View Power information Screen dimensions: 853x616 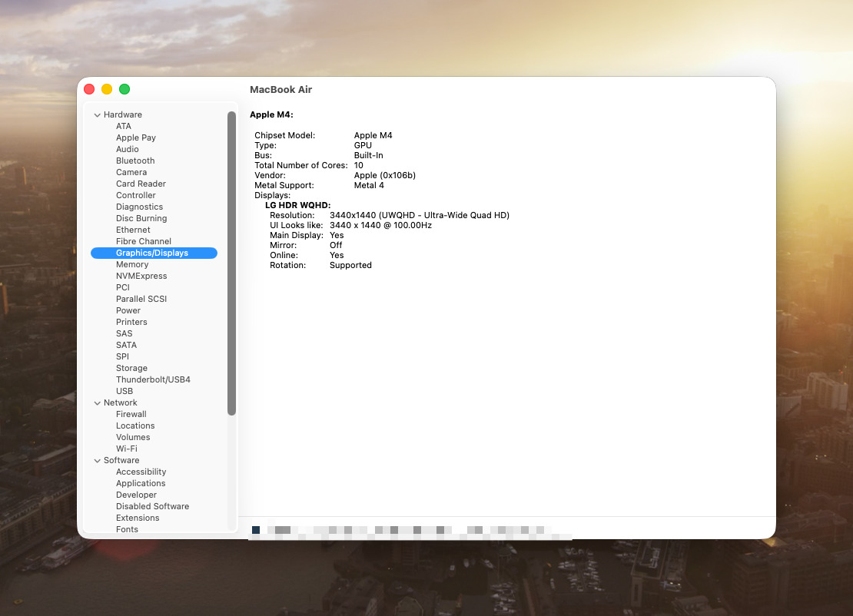pyautogui.click(x=128, y=310)
